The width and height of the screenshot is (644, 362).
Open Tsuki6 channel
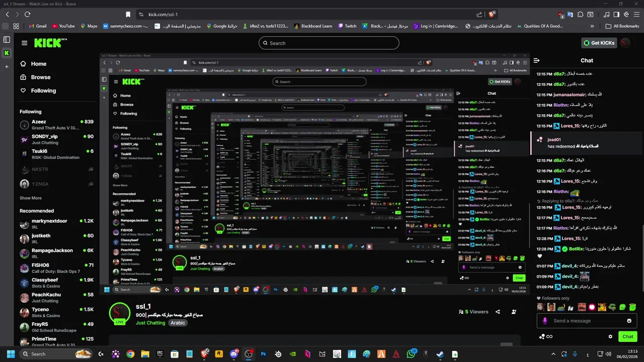(56, 154)
